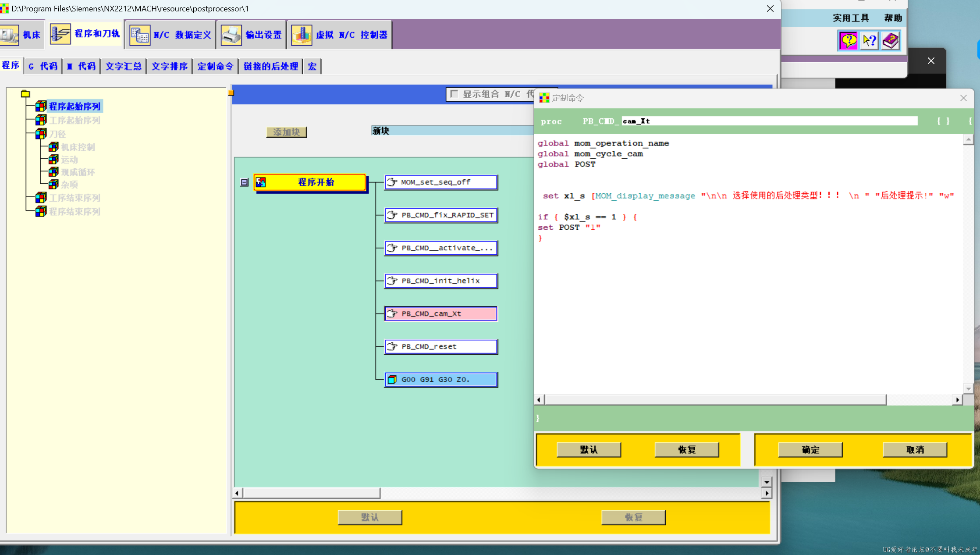Edit the proc name field cam_Xt
The width and height of the screenshot is (980, 555).
pos(770,121)
